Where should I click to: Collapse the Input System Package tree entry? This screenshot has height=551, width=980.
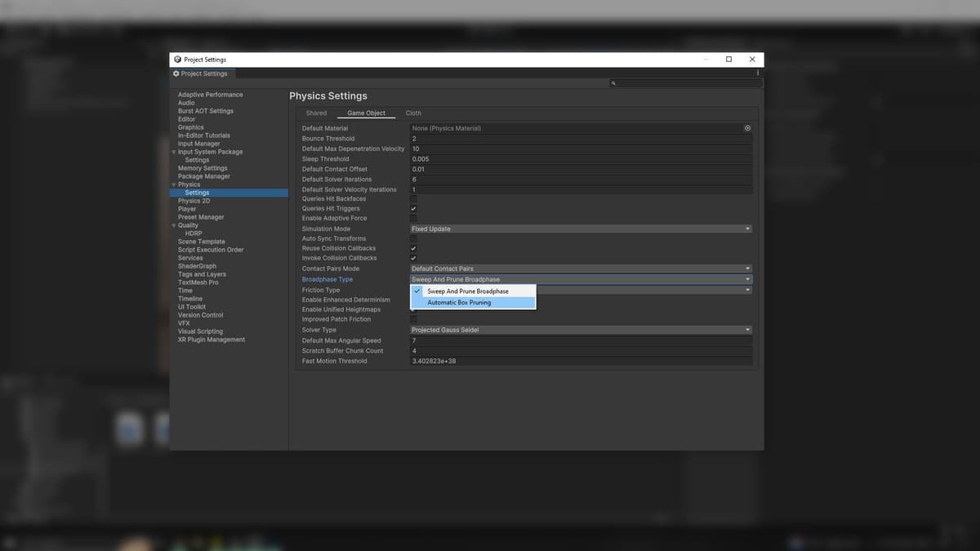[x=175, y=151]
